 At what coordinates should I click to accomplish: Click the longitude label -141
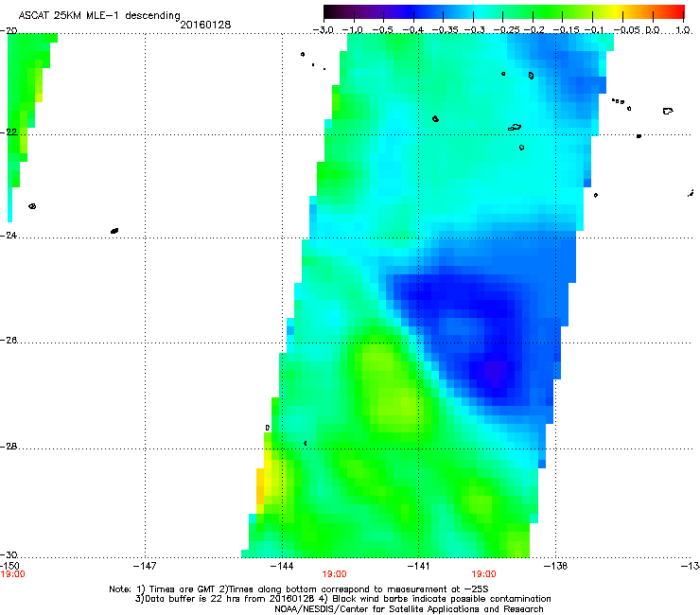tap(418, 566)
